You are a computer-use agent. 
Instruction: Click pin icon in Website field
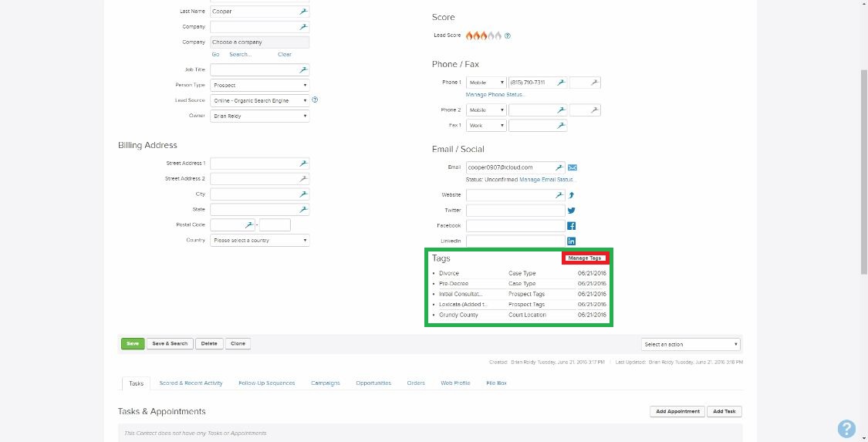coord(559,195)
